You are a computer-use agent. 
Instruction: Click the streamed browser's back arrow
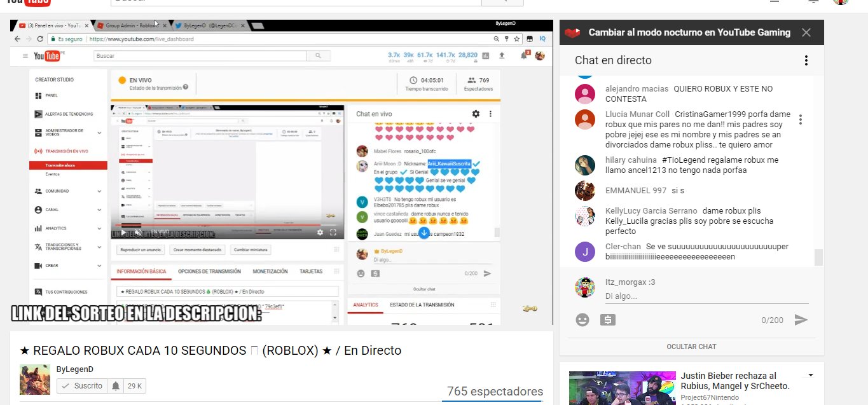17,39
